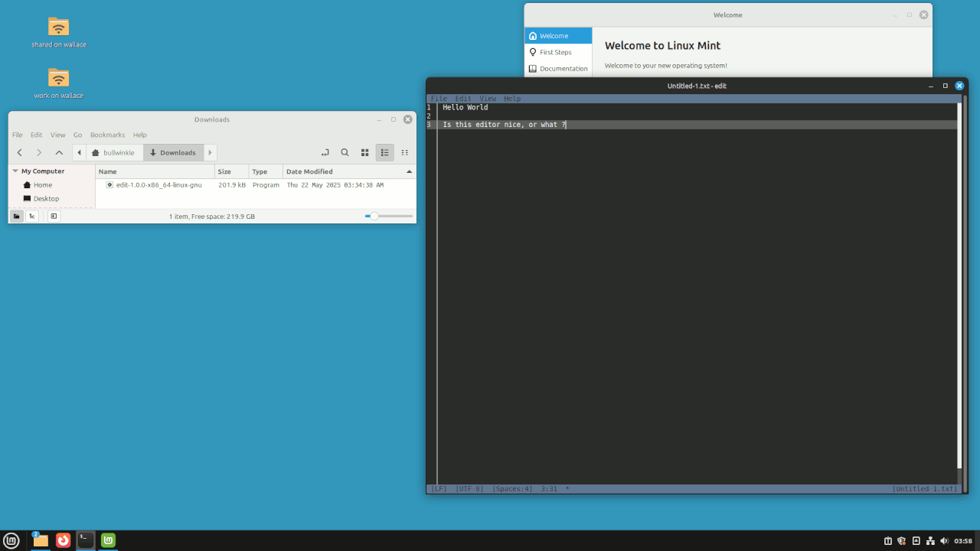Open Files from the taskbar
Viewport: 980px width, 551px height.
[41, 540]
